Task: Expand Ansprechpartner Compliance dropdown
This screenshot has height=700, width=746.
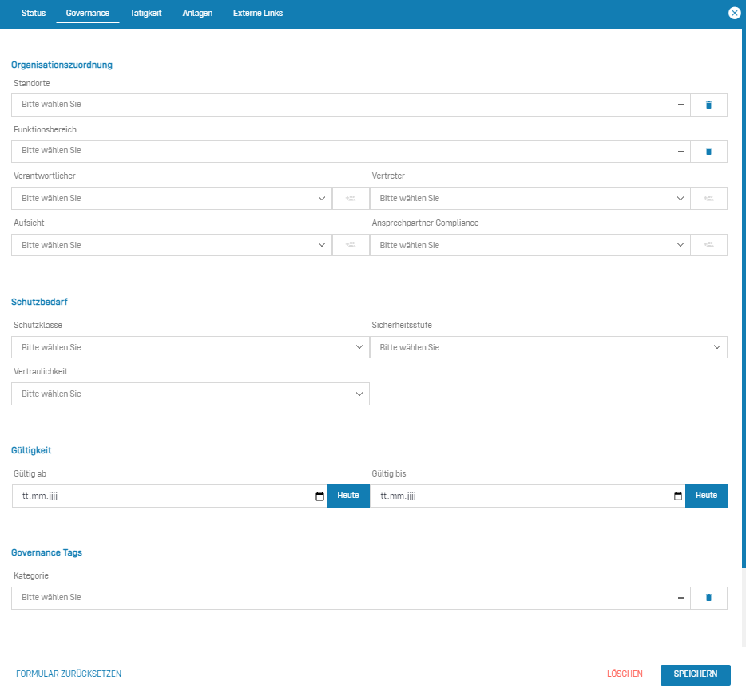Action: (x=529, y=245)
